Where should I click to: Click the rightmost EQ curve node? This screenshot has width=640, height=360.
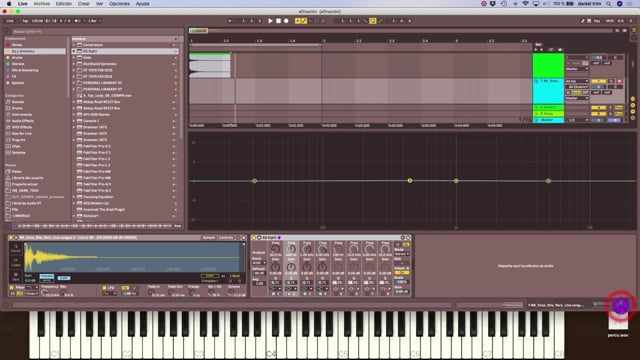tap(548, 180)
